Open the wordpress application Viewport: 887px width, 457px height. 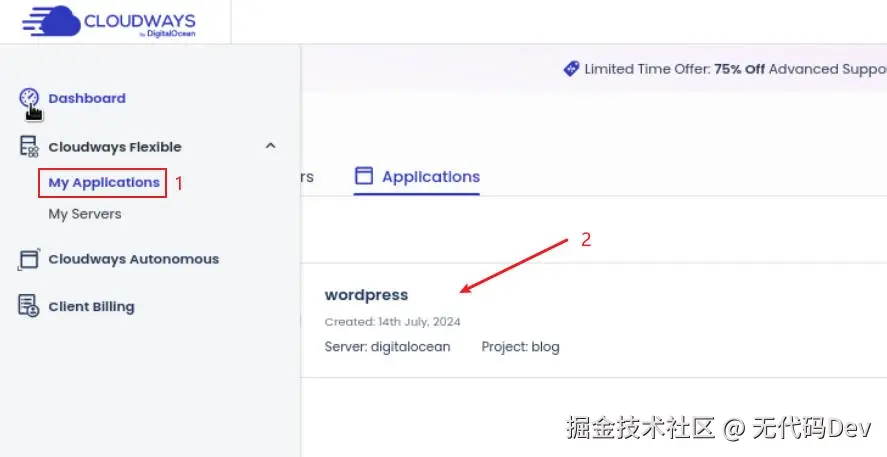[367, 295]
